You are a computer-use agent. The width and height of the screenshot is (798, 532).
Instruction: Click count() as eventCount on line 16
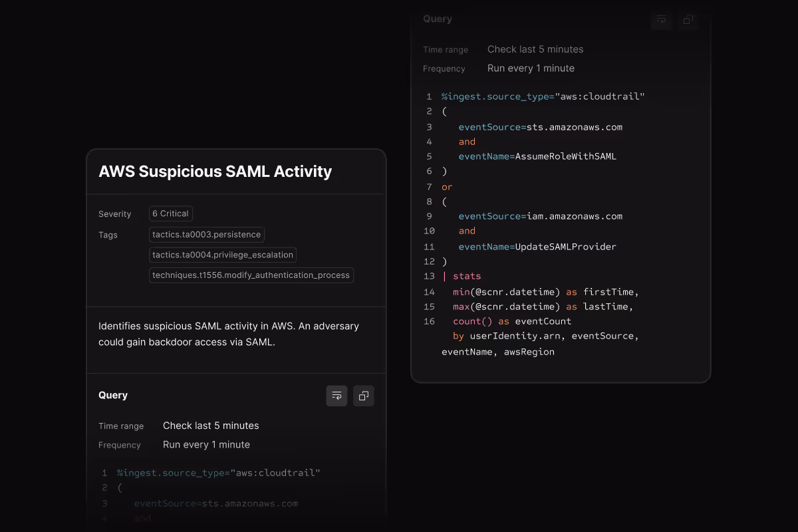coord(512,321)
